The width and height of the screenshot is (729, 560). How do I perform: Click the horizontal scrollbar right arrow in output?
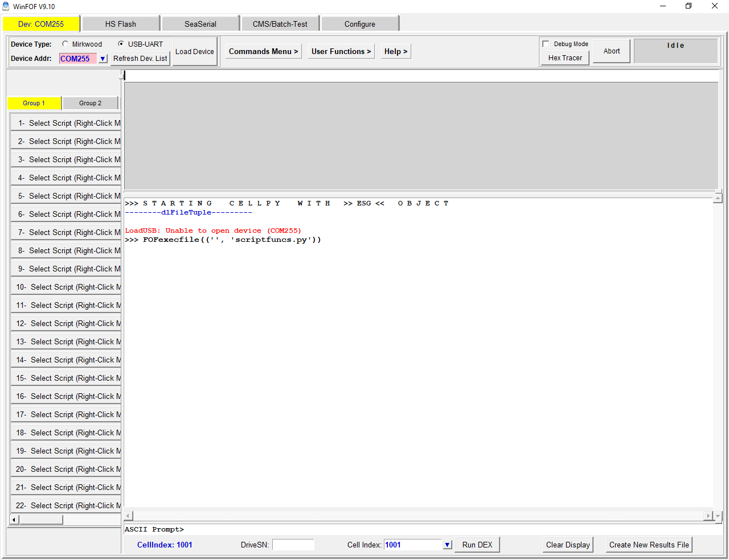(708, 516)
